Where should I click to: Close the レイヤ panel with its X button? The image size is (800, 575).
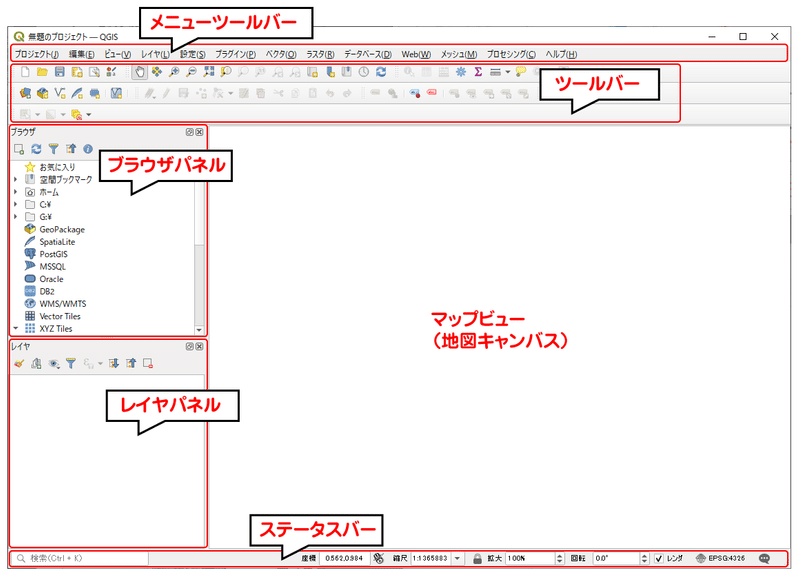coord(199,346)
